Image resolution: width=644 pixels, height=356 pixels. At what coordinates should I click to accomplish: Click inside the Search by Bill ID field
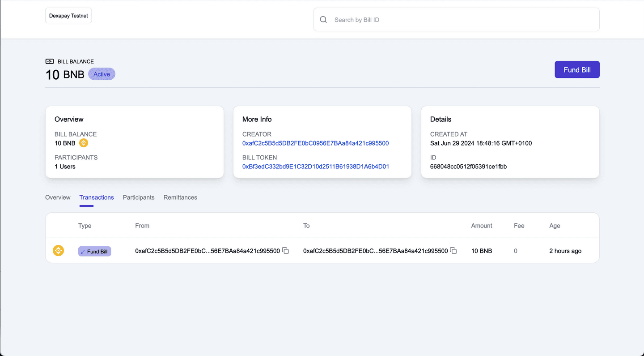point(456,20)
